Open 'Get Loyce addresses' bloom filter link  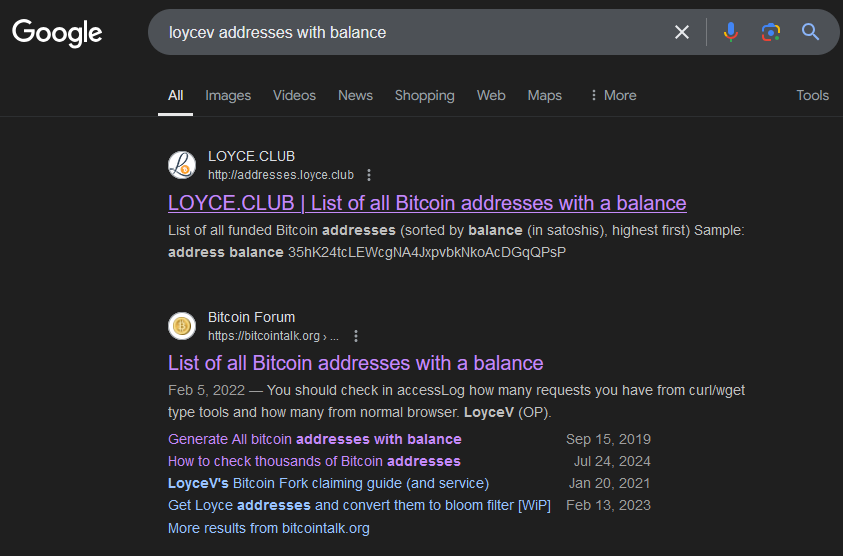(x=359, y=505)
